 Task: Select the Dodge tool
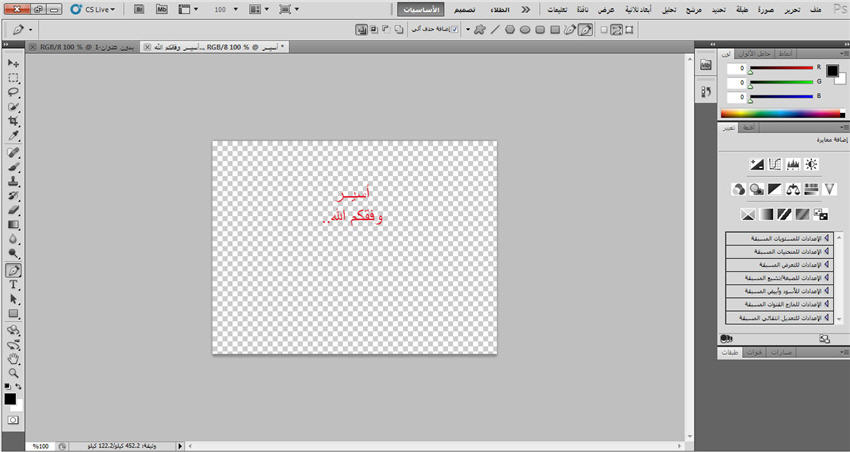tap(13, 253)
